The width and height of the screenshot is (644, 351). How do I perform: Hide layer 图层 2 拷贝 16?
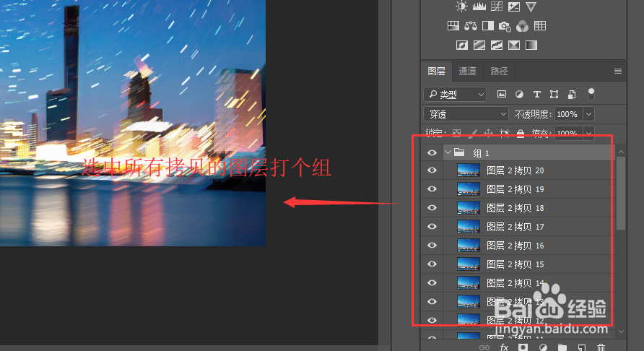click(432, 246)
